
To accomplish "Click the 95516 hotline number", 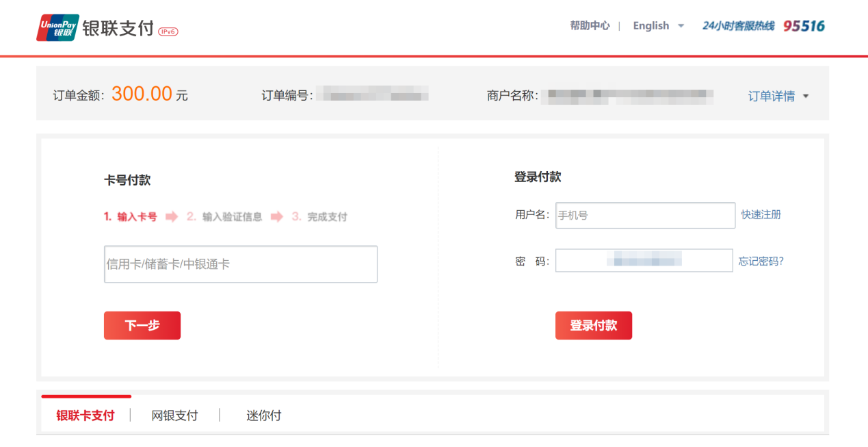I will pos(804,26).
